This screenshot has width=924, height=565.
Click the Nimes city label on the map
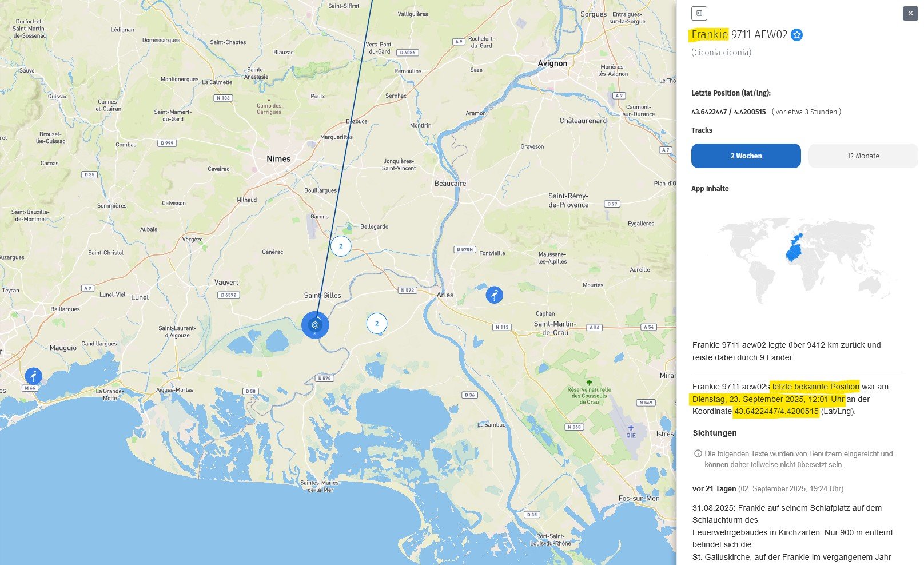tap(278, 159)
